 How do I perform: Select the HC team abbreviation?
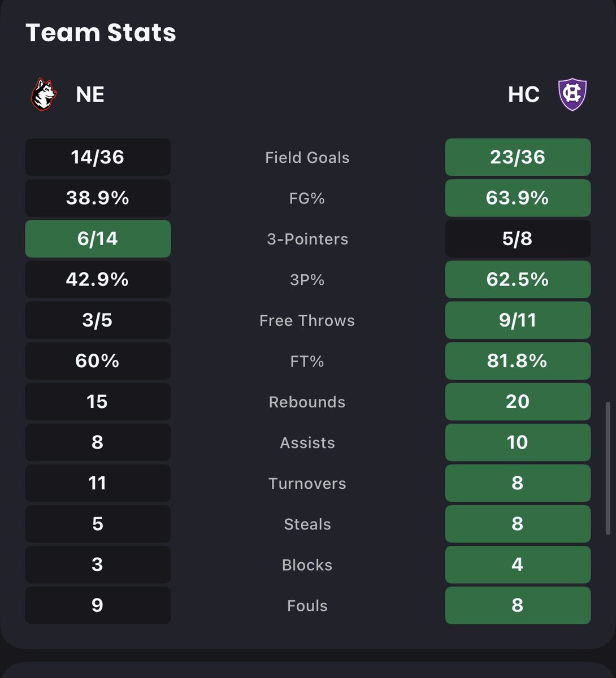click(524, 94)
